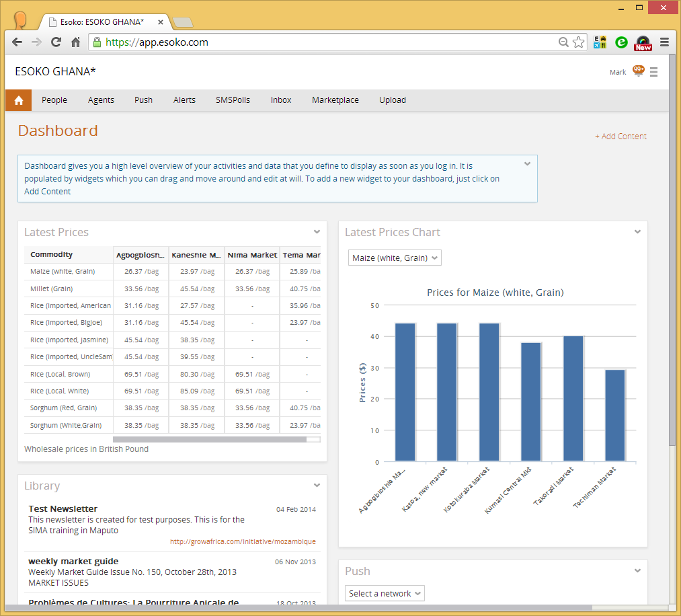Open the Select a network dropdown
Viewport: 681px width, 616px height.
pos(385,593)
